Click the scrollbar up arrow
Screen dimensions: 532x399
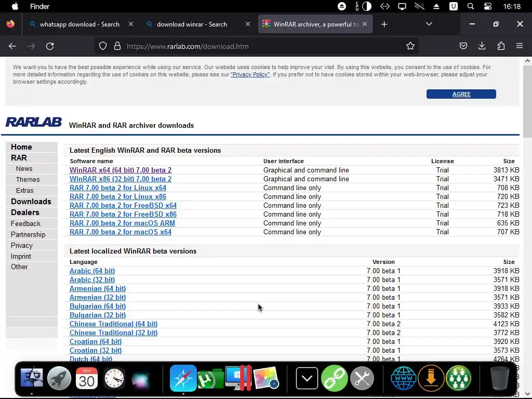pyautogui.click(x=527, y=61)
